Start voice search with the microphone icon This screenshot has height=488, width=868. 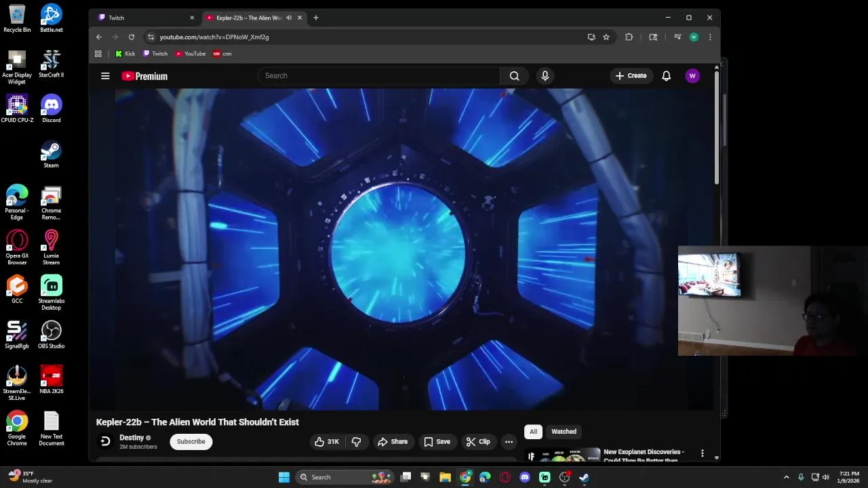(545, 76)
